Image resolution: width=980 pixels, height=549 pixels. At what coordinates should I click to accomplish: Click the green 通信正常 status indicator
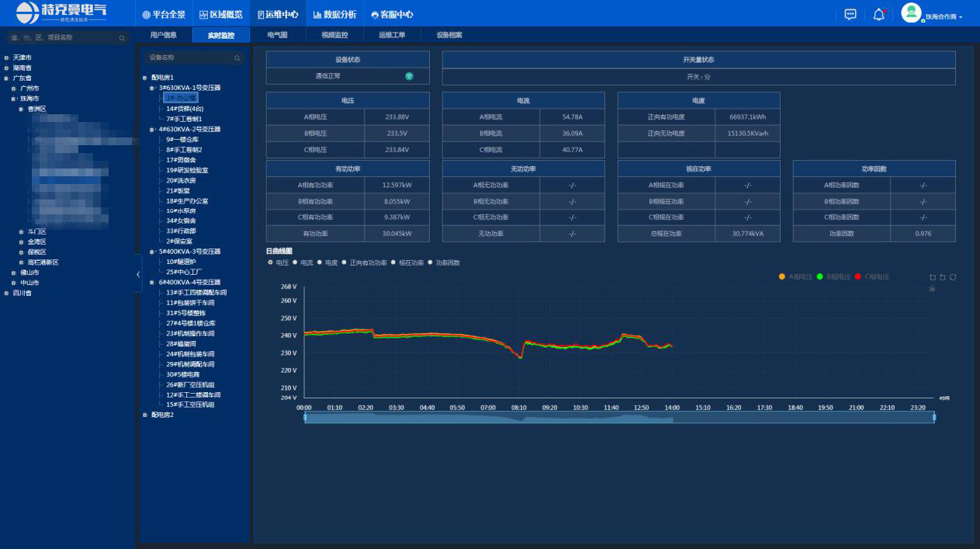tap(409, 76)
